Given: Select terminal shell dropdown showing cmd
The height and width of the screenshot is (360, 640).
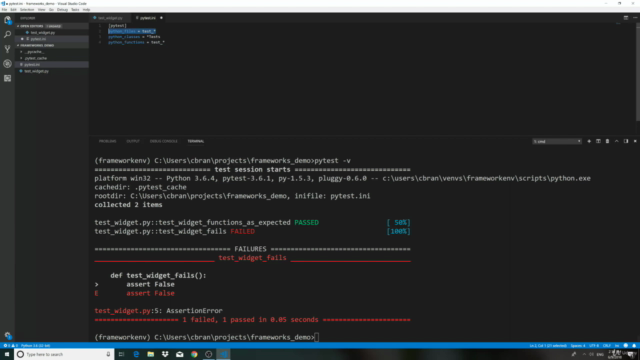Looking at the screenshot, I should tap(557, 141).
